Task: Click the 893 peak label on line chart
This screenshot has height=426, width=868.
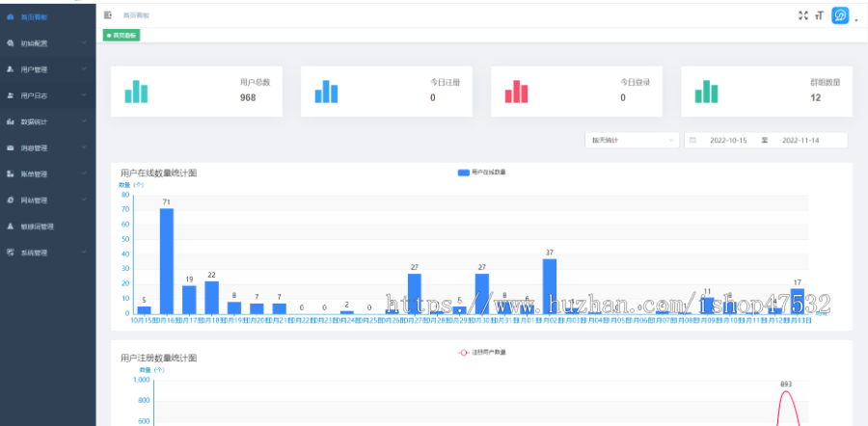Action: (786, 384)
